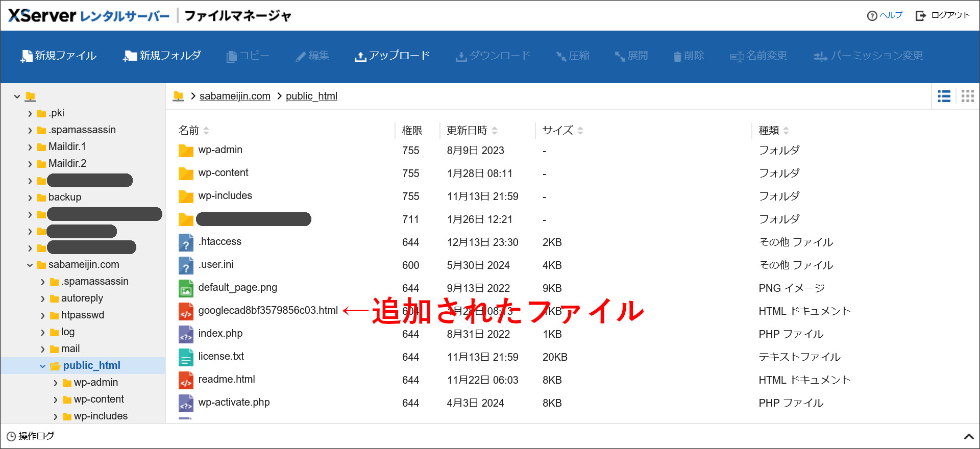
Task: Click the ダウンロード download toolbar item
Action: (x=493, y=56)
